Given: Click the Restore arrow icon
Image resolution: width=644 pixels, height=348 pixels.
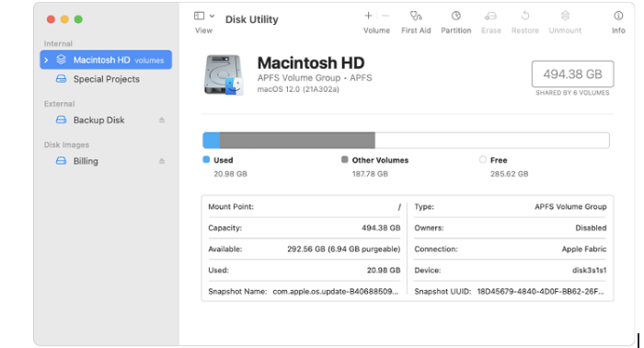Looking at the screenshot, I should coord(525,16).
